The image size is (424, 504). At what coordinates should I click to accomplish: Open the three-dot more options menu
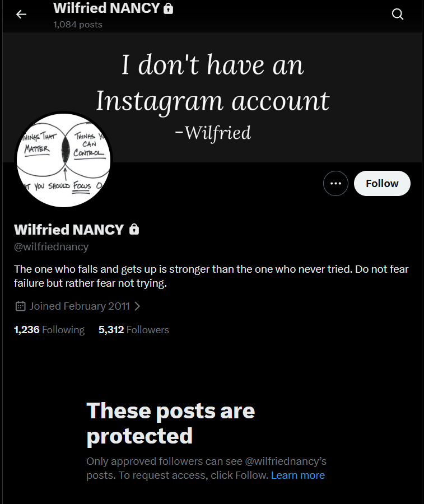click(x=336, y=184)
